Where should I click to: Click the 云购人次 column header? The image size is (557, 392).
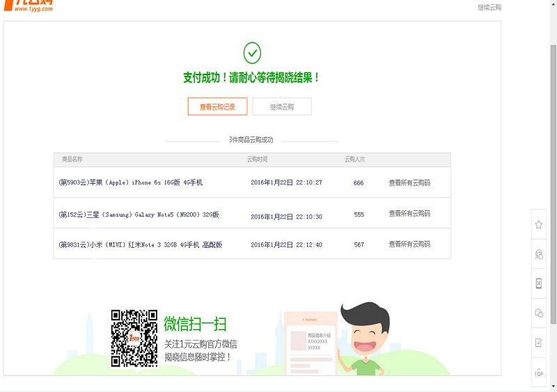pyautogui.click(x=354, y=159)
